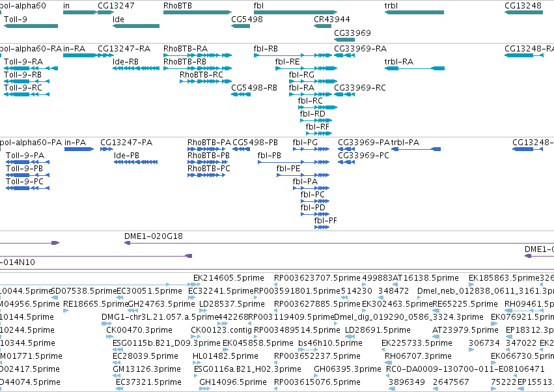Open the CG33969-PA protein label
This screenshot has width=554, height=392.
pyautogui.click(x=364, y=143)
